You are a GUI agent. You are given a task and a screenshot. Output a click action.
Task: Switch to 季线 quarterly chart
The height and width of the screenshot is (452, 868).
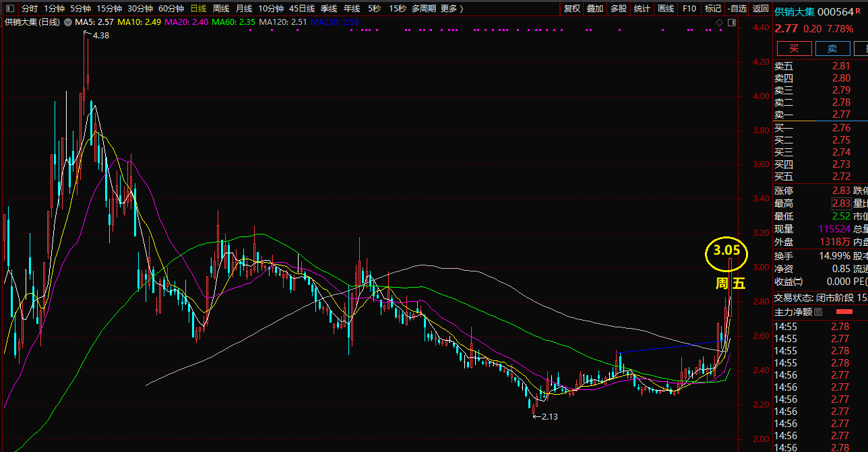329,9
